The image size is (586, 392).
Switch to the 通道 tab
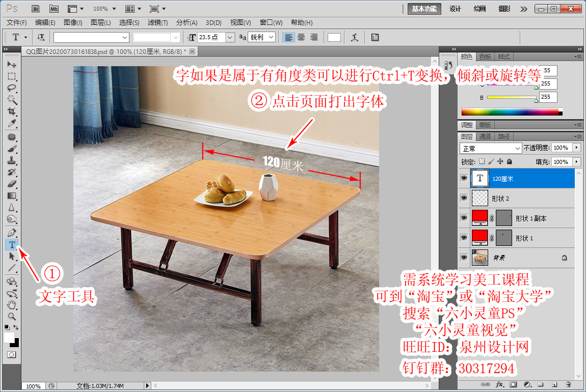coord(485,136)
